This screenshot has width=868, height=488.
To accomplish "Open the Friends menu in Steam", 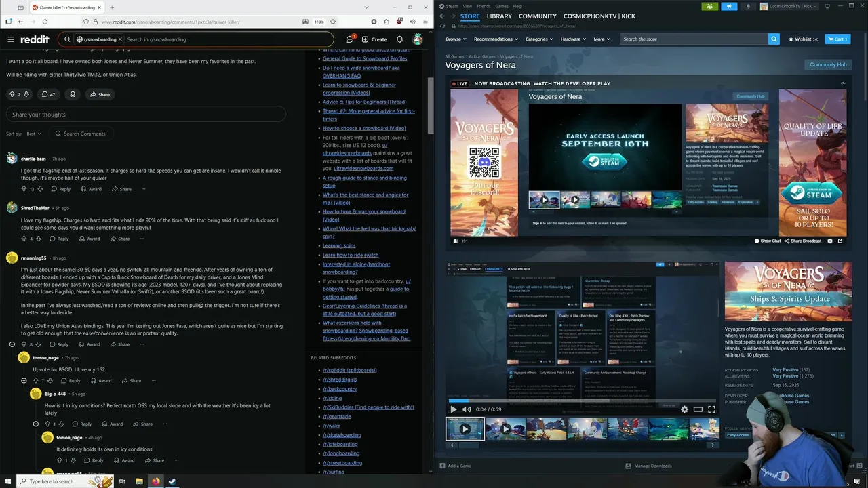I will [x=484, y=6].
